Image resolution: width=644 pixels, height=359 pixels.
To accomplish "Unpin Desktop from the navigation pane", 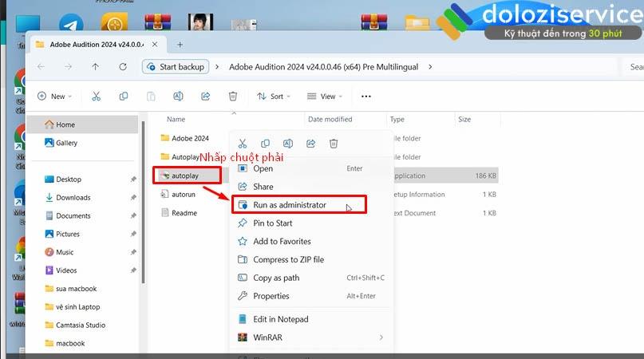I will pyautogui.click(x=133, y=179).
